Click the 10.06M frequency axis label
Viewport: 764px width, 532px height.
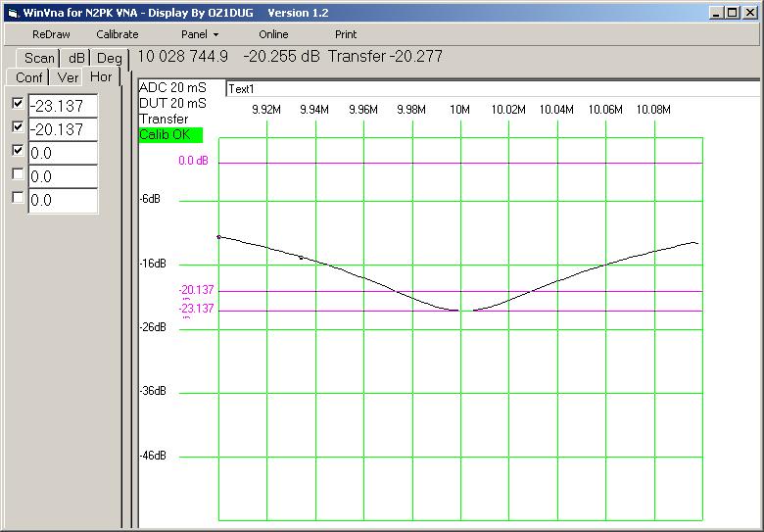[605, 110]
